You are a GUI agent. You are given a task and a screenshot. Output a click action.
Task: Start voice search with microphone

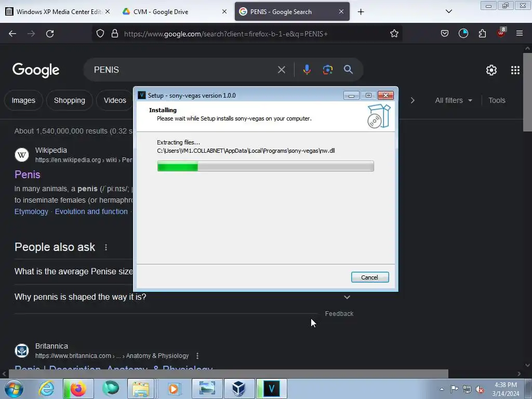307,70
